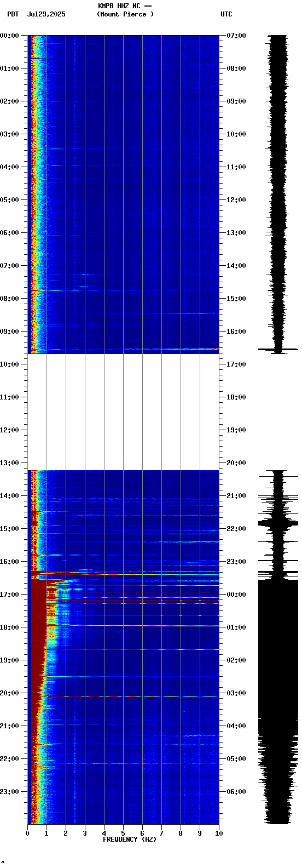
Task: Pick '09:00' on the PDT time axis
Action: [9, 332]
